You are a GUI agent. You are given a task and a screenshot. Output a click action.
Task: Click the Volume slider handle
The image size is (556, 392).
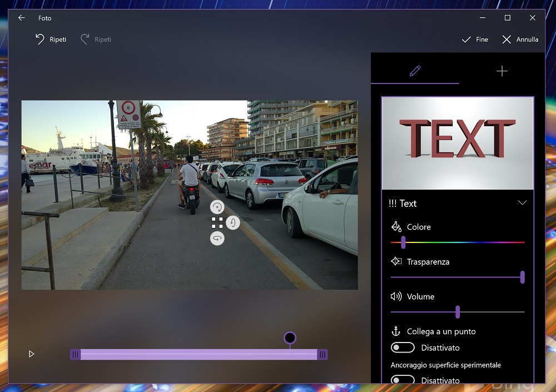(458, 312)
